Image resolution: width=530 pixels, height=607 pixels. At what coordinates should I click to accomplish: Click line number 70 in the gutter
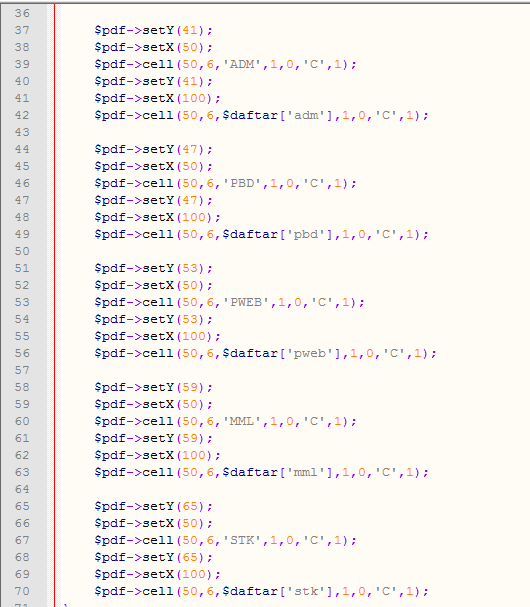(22, 592)
